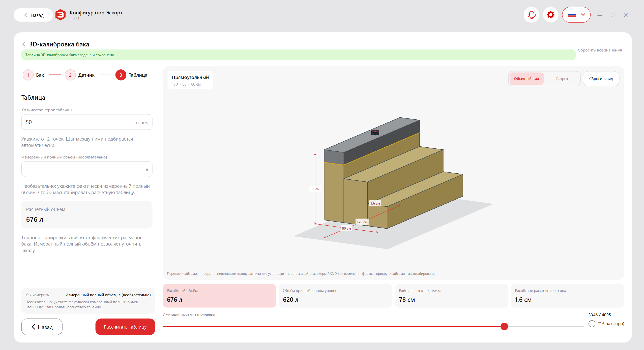Click the Escort logo icon
Image resolution: width=644 pixels, height=350 pixels.
click(61, 15)
